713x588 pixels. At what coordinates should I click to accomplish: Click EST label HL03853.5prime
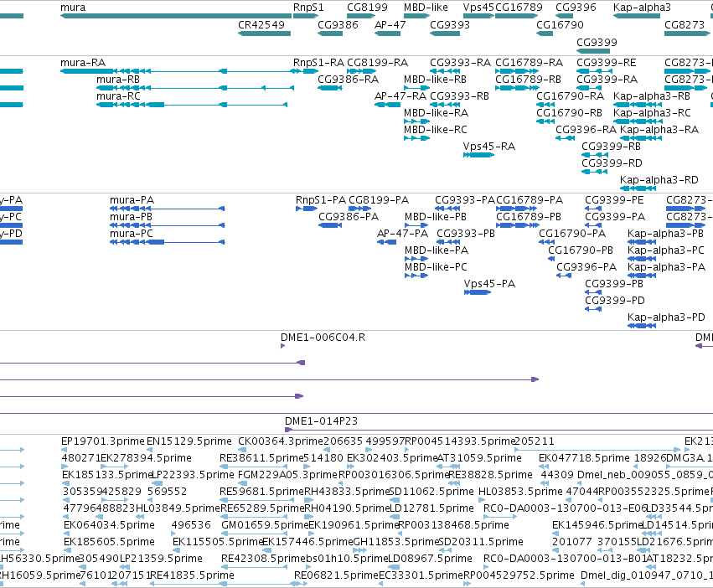click(520, 491)
